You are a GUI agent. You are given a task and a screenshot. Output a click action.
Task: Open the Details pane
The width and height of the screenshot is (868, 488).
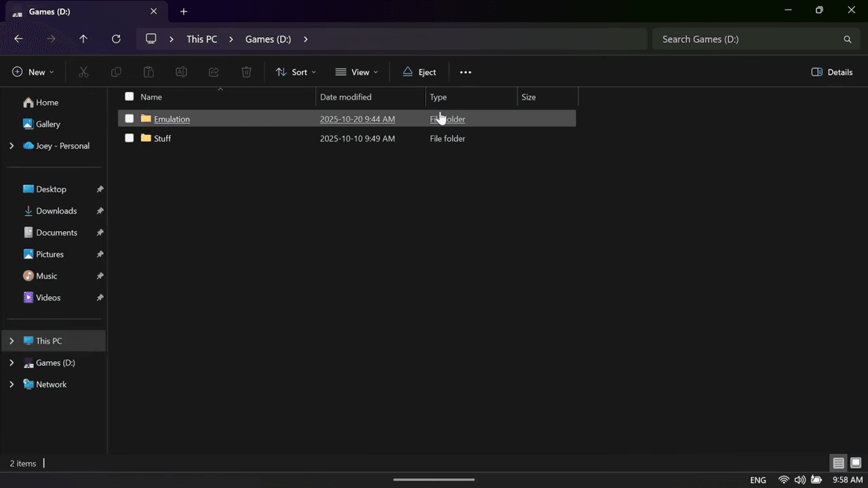click(x=832, y=72)
